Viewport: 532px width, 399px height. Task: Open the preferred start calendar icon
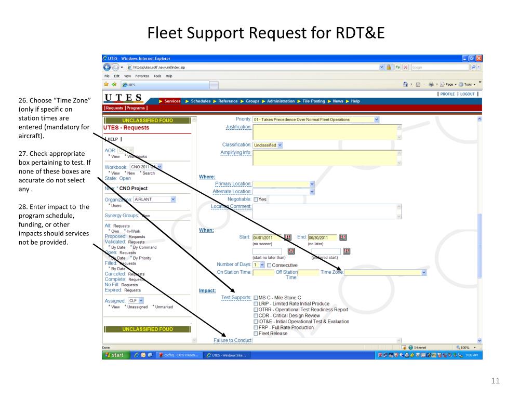(x=347, y=251)
